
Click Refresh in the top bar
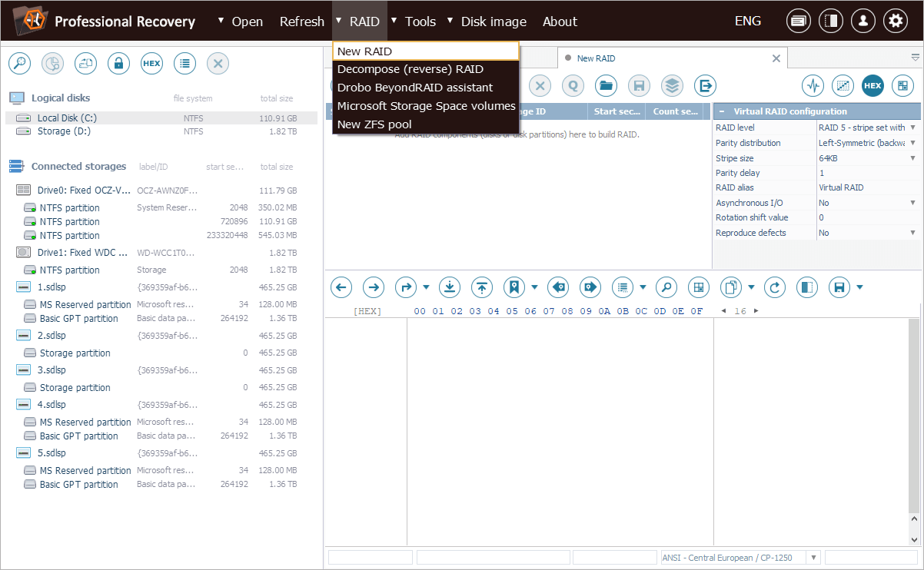point(302,22)
